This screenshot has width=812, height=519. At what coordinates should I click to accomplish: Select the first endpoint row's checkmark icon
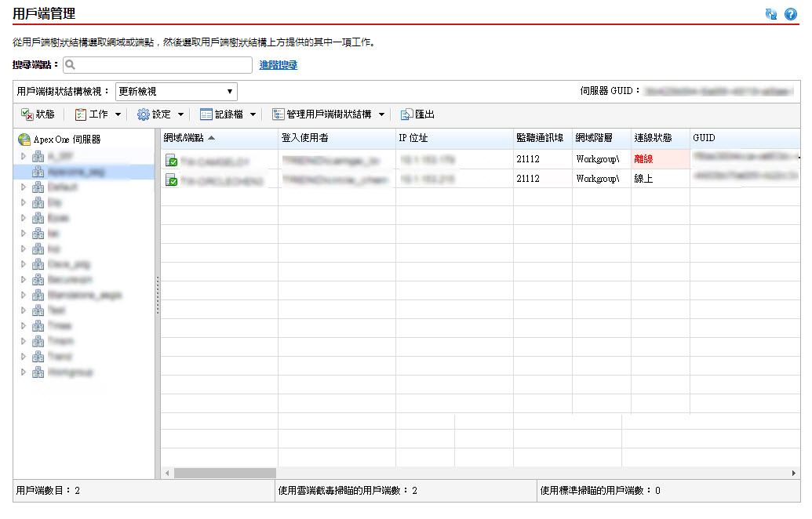[x=171, y=162]
